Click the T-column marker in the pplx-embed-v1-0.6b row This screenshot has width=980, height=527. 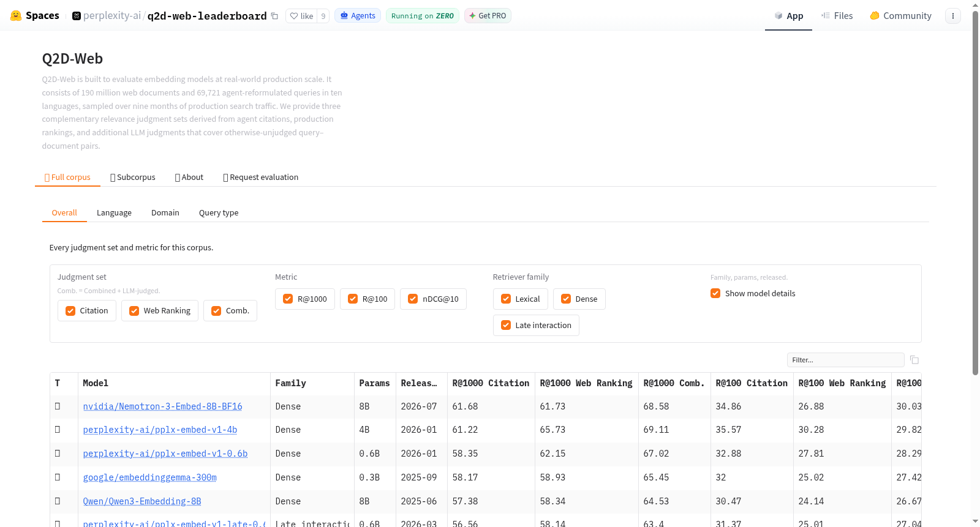coord(58,454)
